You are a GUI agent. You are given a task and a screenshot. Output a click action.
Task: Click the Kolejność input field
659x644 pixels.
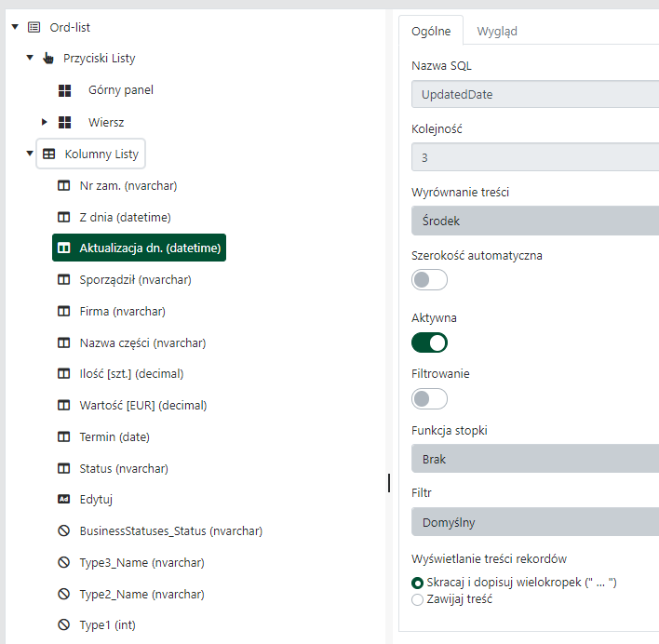point(534,157)
